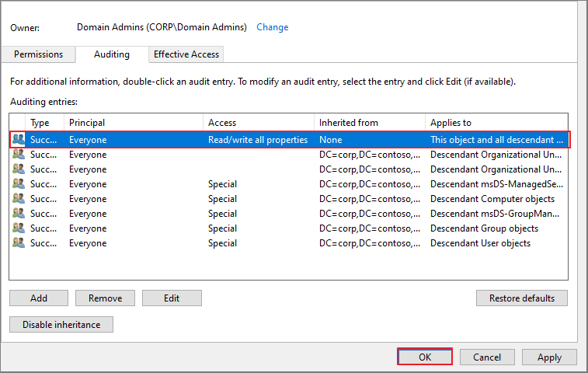This screenshot has height=373, width=588.
Task: Select 'Descendant User objects' entry
Action: click(x=480, y=243)
